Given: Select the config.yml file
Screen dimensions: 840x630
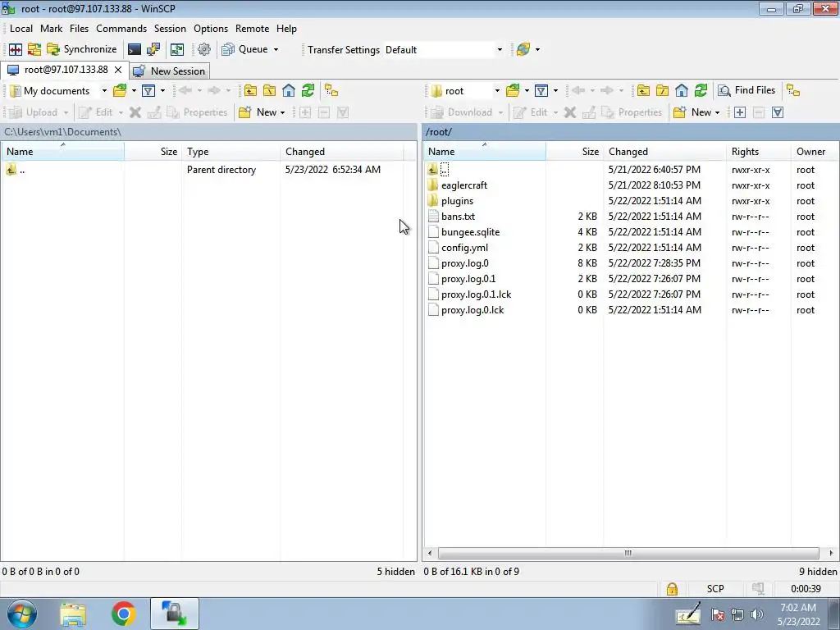Looking at the screenshot, I should (x=464, y=248).
